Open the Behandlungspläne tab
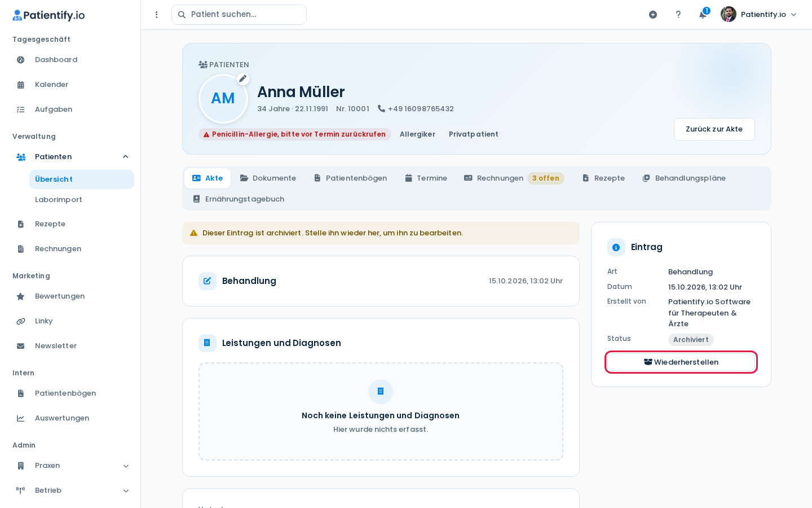 pos(684,178)
